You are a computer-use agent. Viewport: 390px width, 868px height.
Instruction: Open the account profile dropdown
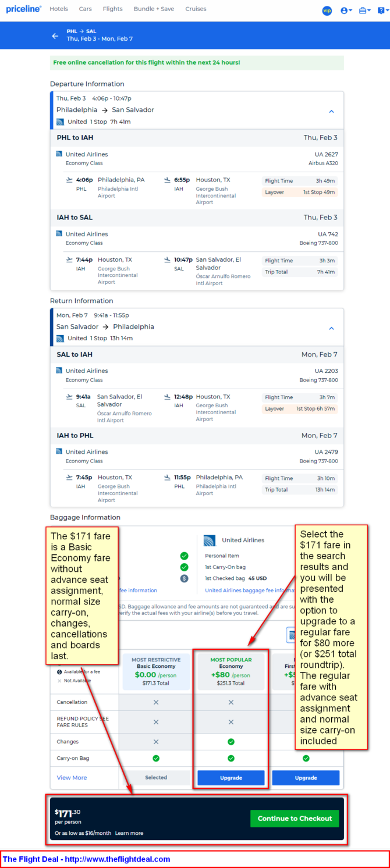click(346, 10)
